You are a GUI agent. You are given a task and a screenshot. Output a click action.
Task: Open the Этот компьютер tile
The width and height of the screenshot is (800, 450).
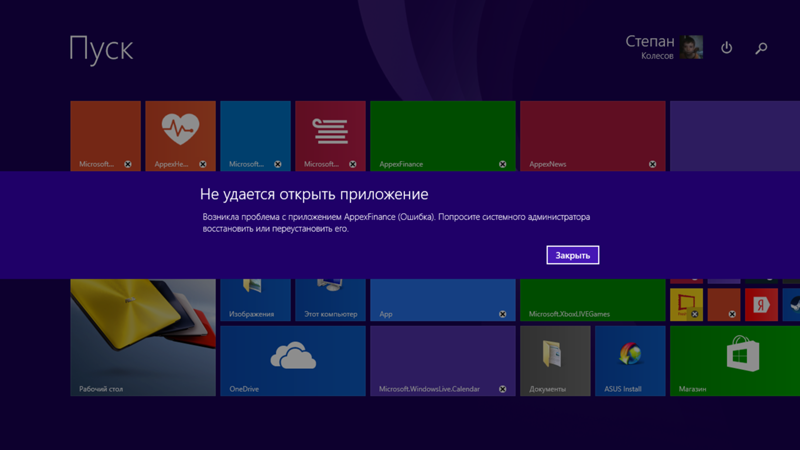click(330, 300)
